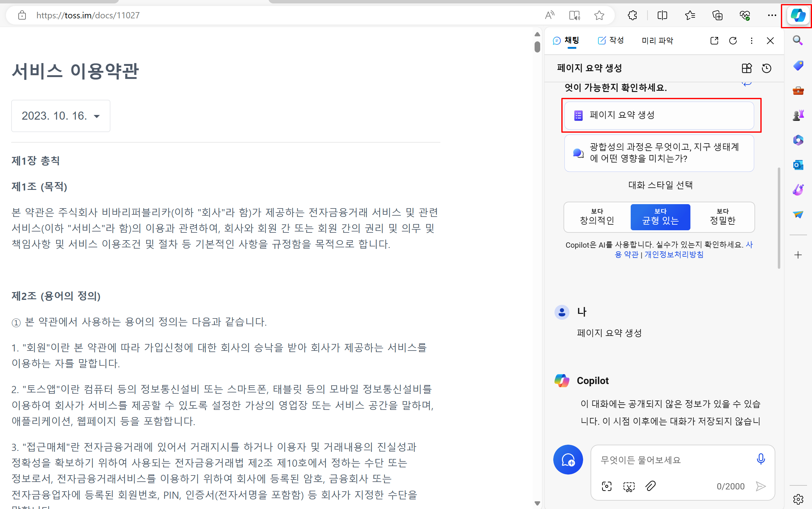Open the date version dropdown 2023. 10. 16.
The image size is (812, 509).
pos(61,116)
